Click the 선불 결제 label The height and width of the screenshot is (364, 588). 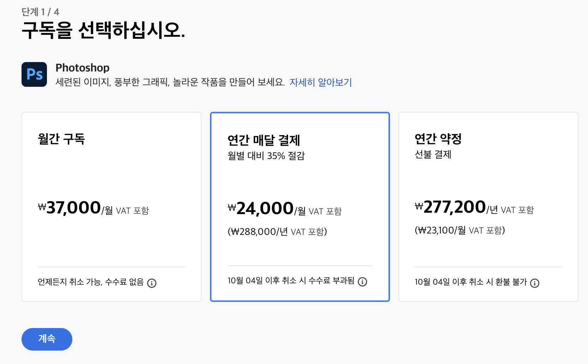point(433,155)
